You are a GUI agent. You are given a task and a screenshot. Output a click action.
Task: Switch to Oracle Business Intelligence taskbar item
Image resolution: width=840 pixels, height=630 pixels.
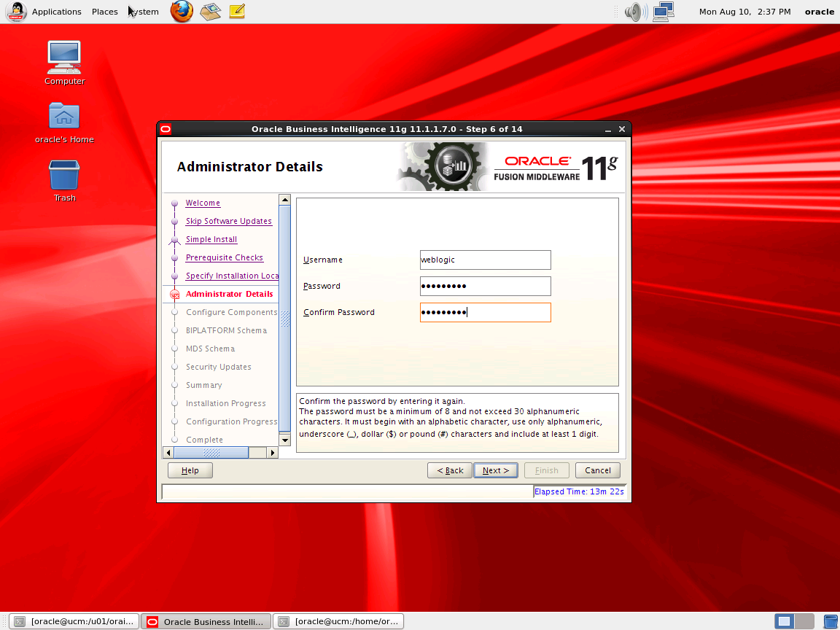coord(206,621)
